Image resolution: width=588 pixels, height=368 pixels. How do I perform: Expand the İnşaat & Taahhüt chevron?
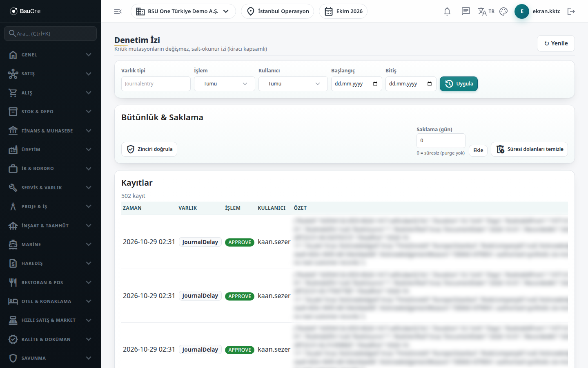tap(89, 226)
